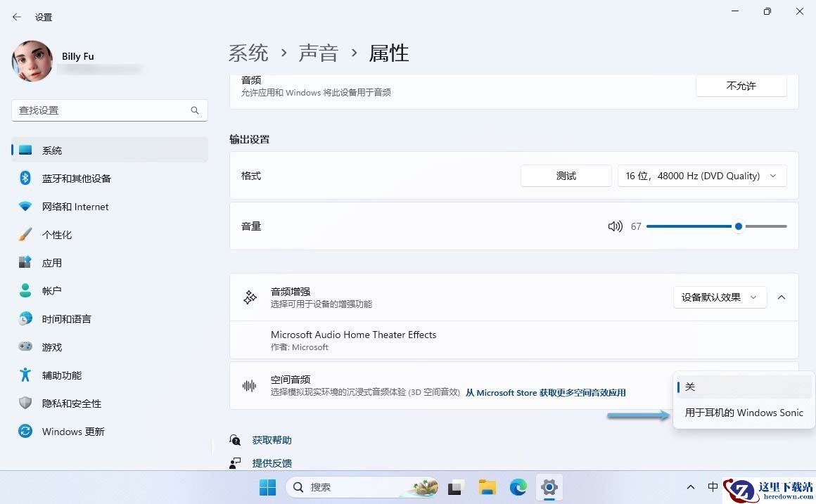
Task: Click the 应用 apps icon
Action: click(x=25, y=262)
